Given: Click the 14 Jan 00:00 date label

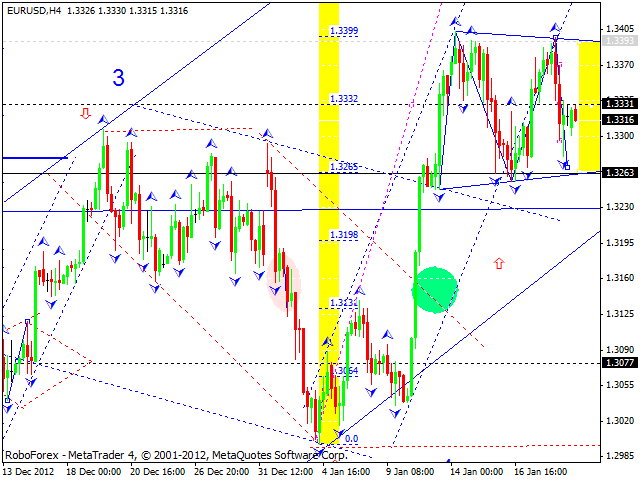Looking at the screenshot, I should (476, 472).
